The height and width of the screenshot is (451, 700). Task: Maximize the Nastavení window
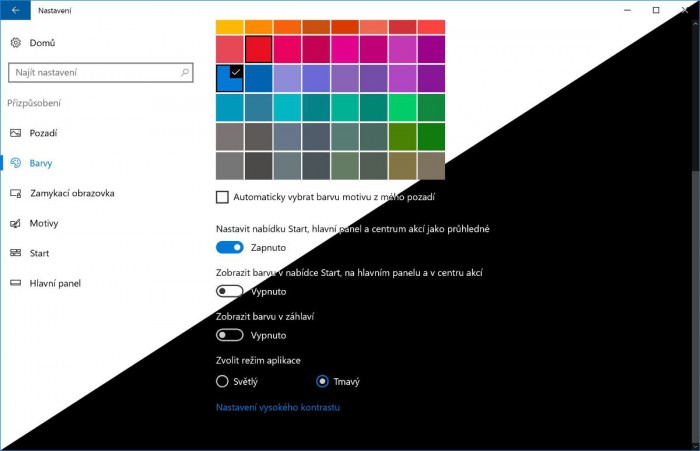coord(655,10)
